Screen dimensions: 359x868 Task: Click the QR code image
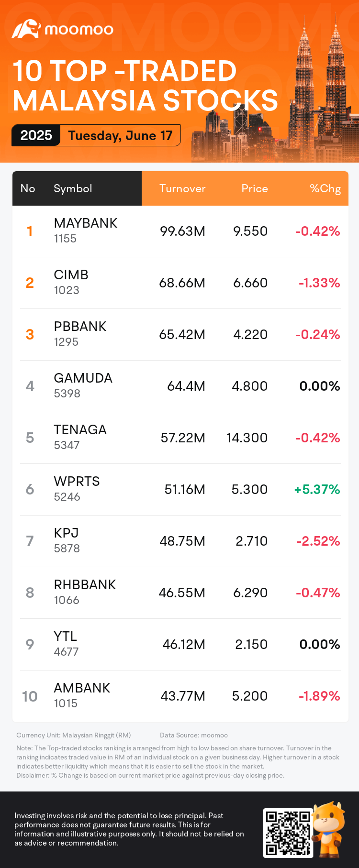(288, 833)
